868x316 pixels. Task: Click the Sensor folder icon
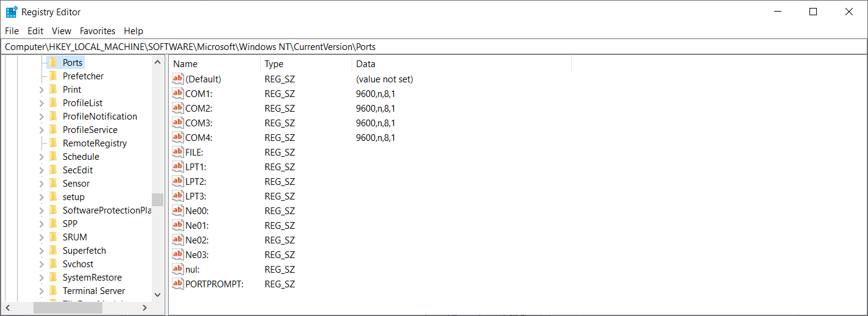click(53, 183)
